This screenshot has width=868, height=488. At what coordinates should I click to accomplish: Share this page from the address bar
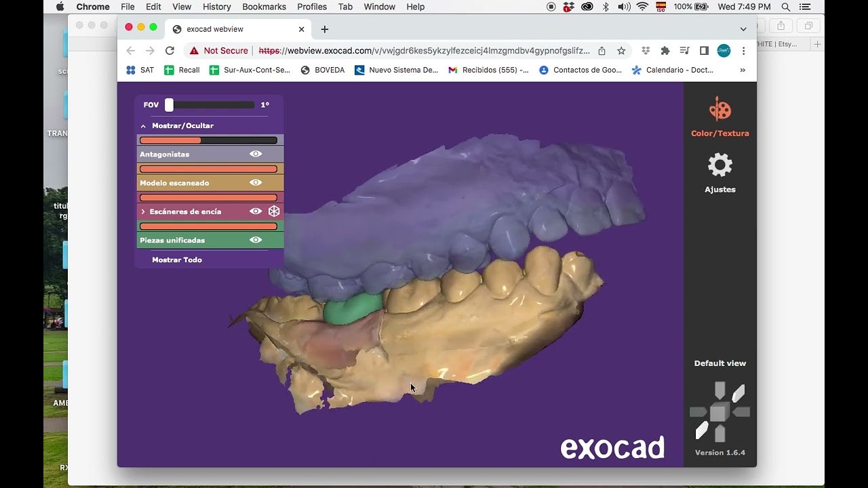point(602,51)
